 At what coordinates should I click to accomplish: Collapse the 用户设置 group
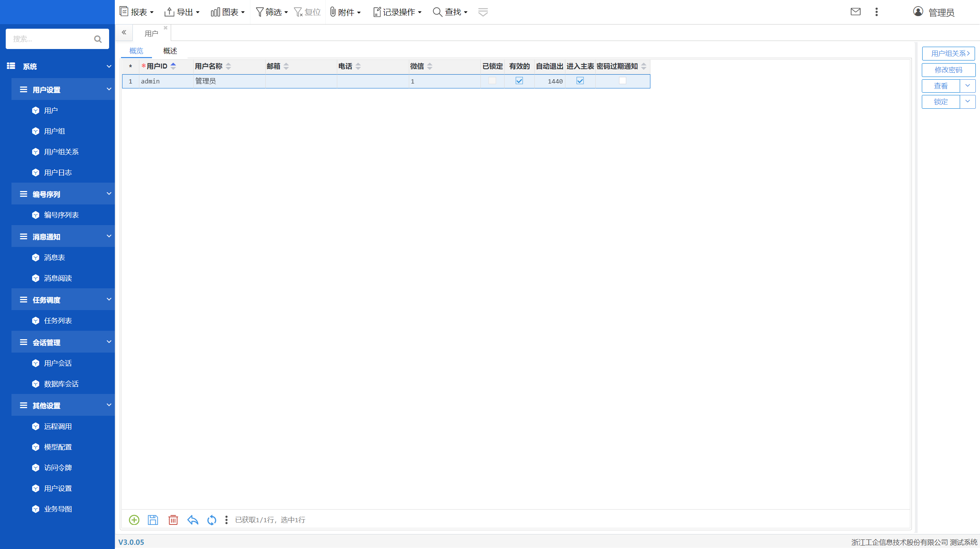[x=109, y=89]
